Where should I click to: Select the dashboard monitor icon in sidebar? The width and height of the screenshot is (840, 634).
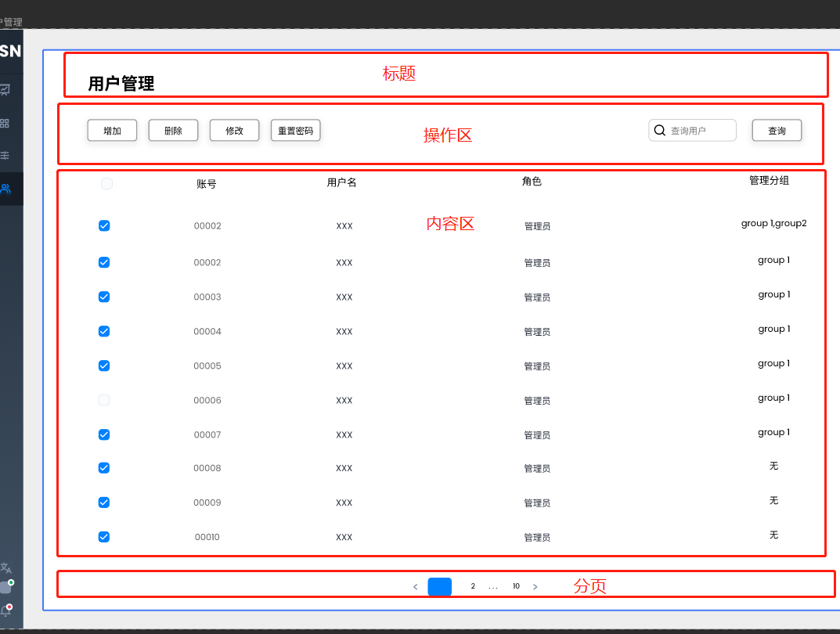click(x=7, y=89)
